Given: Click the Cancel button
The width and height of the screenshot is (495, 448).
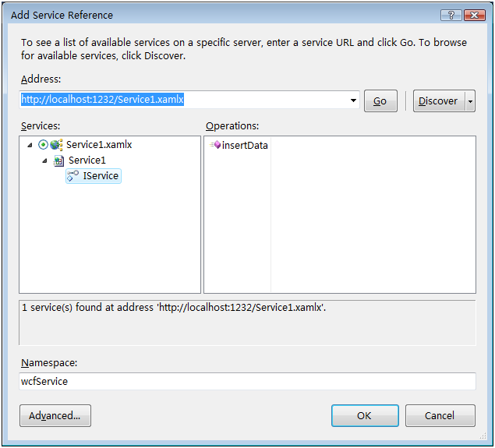Looking at the screenshot, I should click(440, 415).
